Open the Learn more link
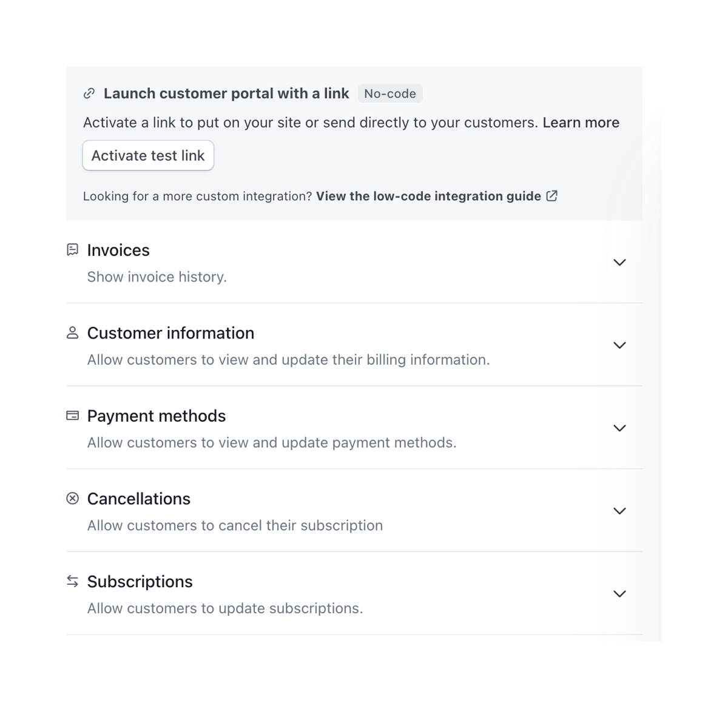This screenshot has height=708, width=728. tap(581, 122)
